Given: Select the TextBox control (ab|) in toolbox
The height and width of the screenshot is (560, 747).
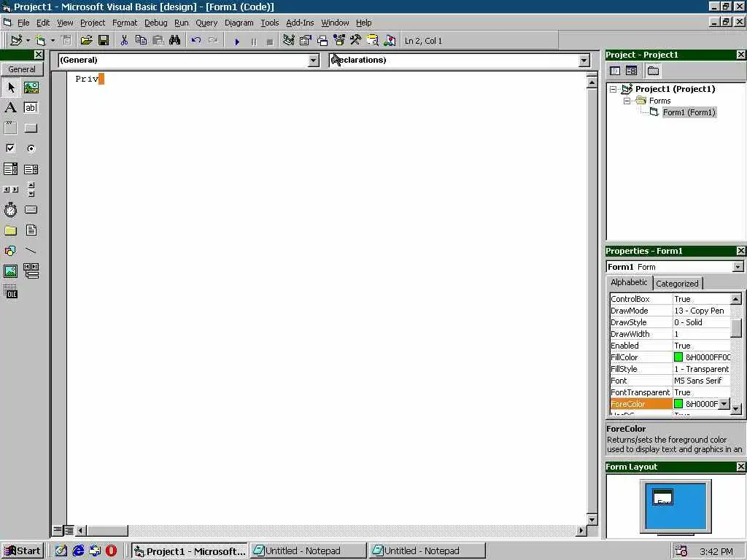Looking at the screenshot, I should [x=31, y=108].
